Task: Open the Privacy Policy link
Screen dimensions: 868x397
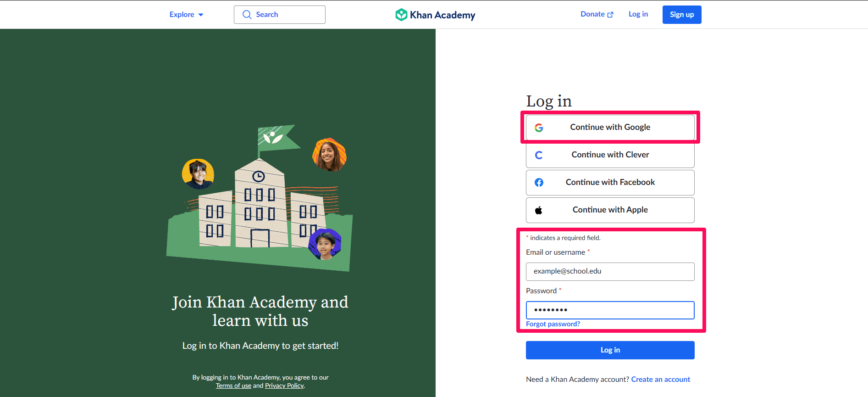Action: pyautogui.click(x=284, y=386)
